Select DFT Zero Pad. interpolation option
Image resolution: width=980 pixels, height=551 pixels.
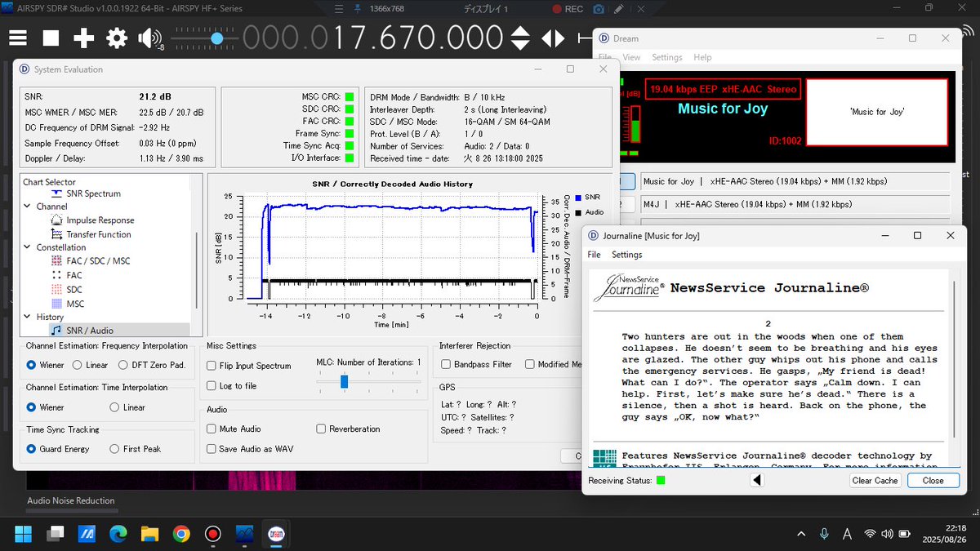tap(152, 365)
